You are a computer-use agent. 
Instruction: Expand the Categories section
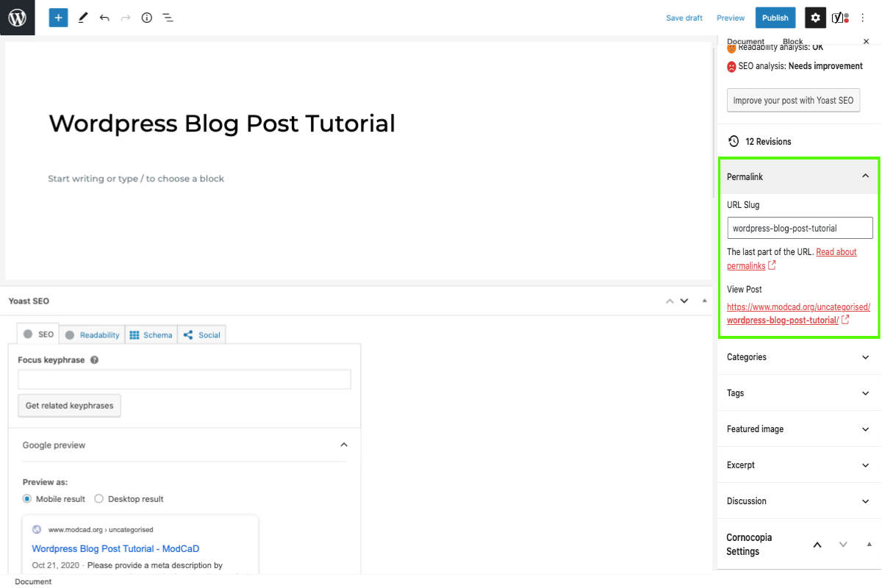[798, 357]
